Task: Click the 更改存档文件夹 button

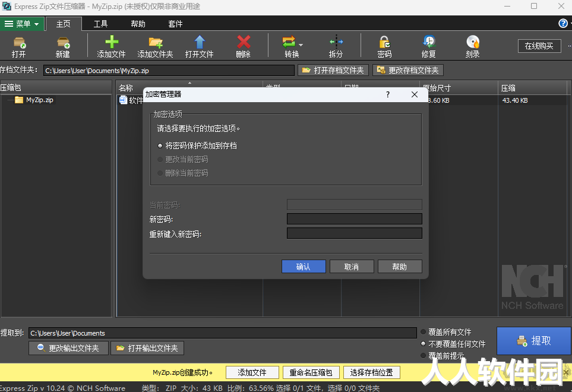Action: coord(408,70)
